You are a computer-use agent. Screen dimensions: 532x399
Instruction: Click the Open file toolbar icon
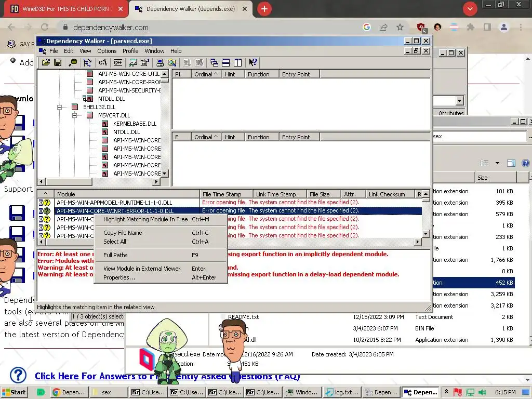[46, 62]
